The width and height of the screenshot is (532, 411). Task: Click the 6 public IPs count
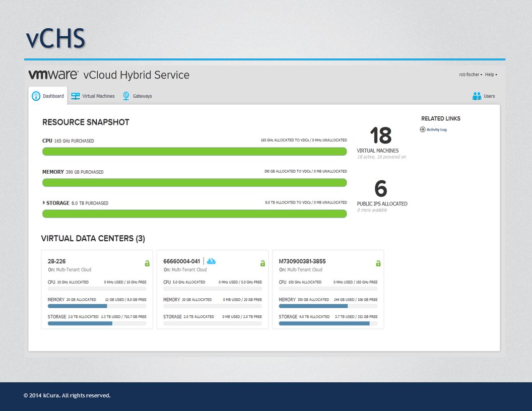click(381, 188)
